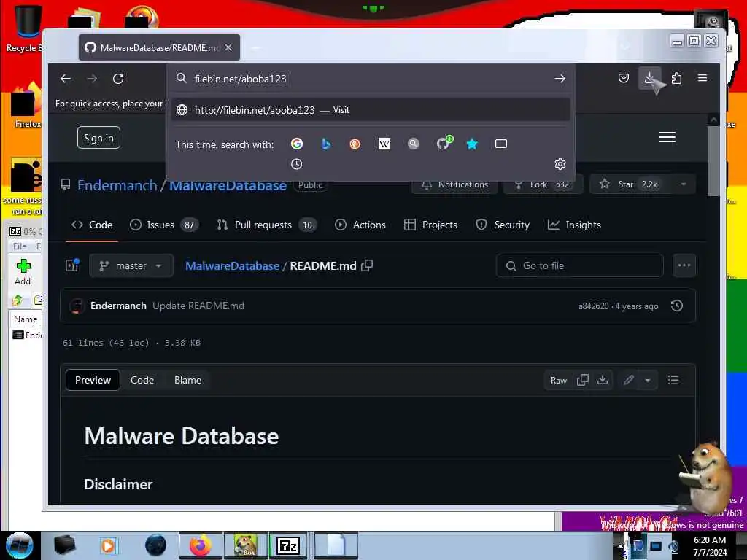Focus the Go to file search field
Viewport: 747px width, 560px height.
(579, 265)
